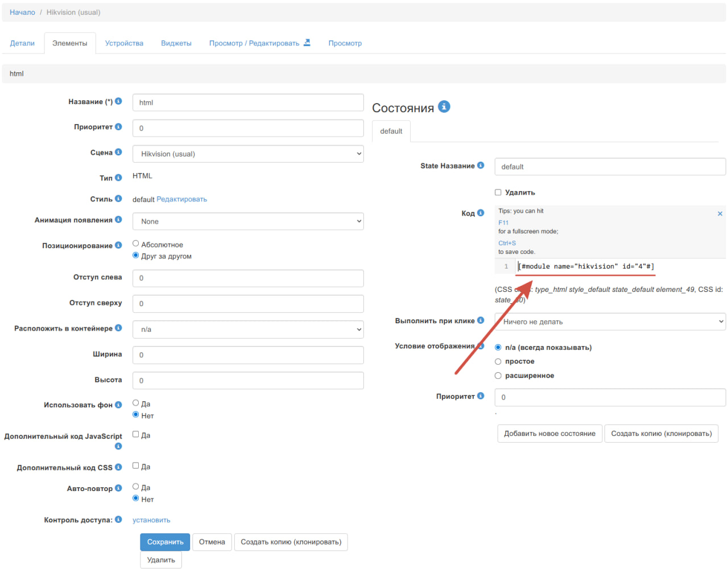728x569 pixels.
Task: Click info icon beside Контроль доступа
Action: [118, 519]
